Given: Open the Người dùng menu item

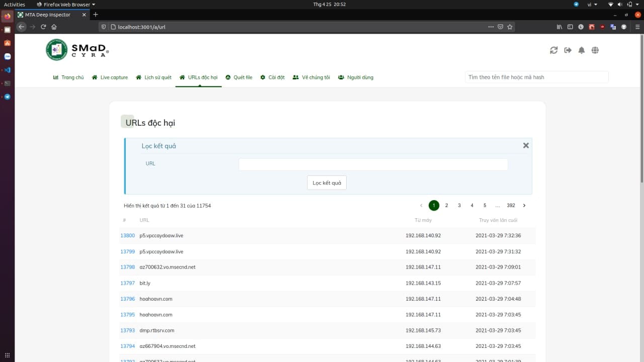Looking at the screenshot, I should tap(356, 77).
